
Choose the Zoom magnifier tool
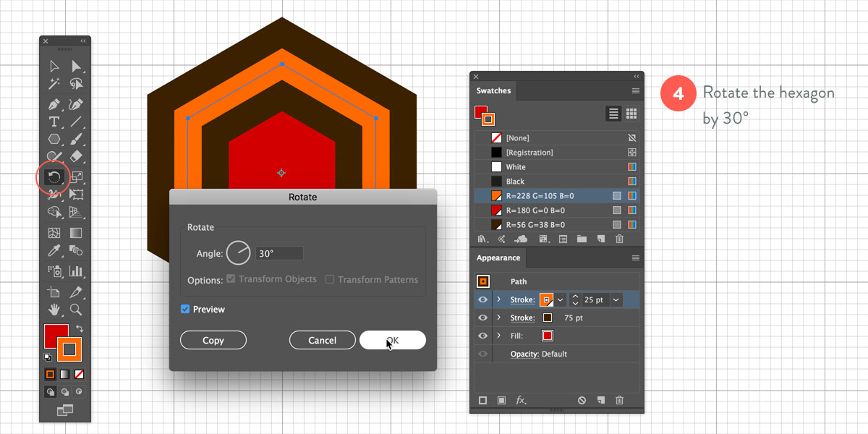(76, 310)
